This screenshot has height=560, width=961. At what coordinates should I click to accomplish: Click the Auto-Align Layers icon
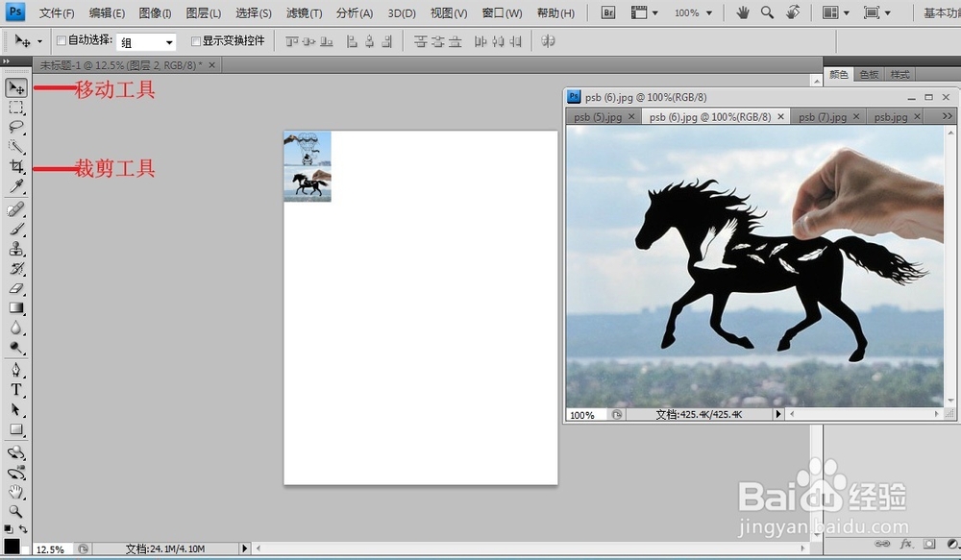coord(549,41)
